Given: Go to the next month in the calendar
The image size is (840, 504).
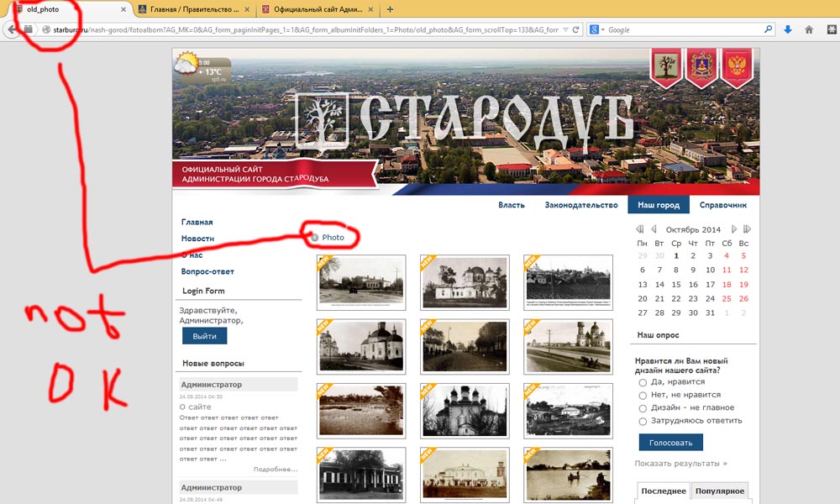Looking at the screenshot, I should tap(733, 229).
